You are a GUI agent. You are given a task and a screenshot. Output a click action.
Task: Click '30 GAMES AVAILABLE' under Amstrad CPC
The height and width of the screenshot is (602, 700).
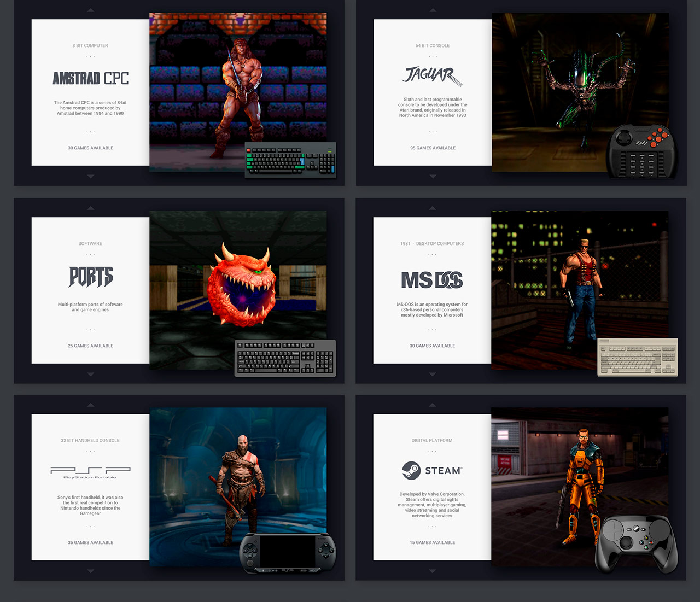click(x=91, y=148)
